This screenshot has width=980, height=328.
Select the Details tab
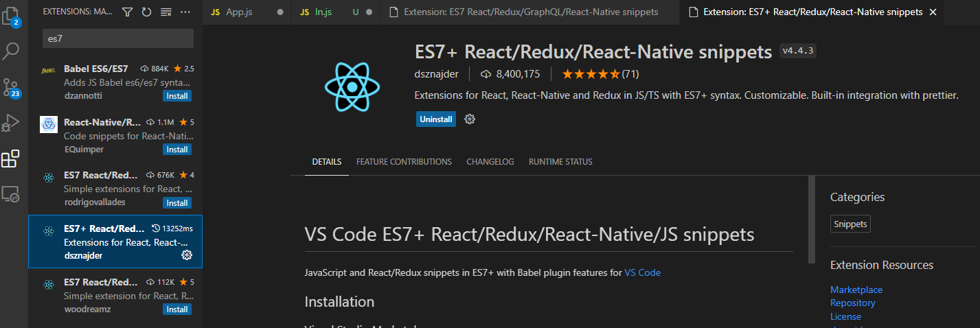326,162
